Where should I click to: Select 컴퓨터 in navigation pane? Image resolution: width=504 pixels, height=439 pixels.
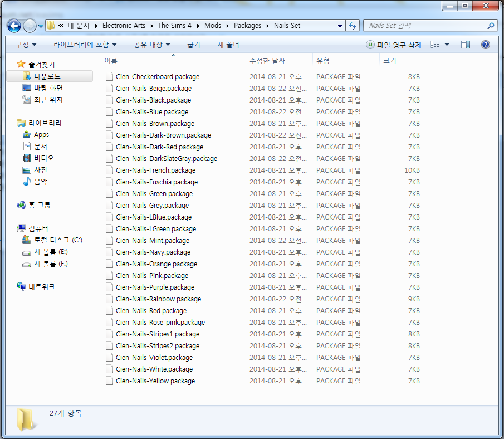pyautogui.click(x=32, y=228)
